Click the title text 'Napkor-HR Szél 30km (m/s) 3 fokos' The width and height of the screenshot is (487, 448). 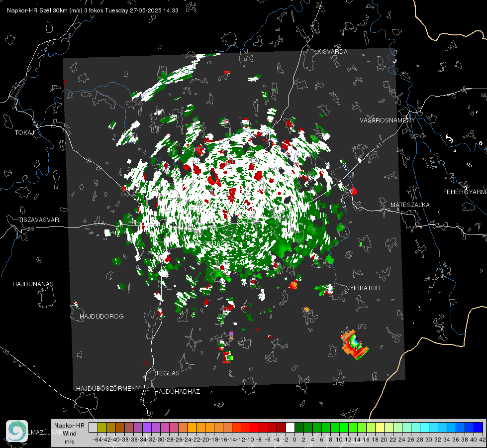55,10
